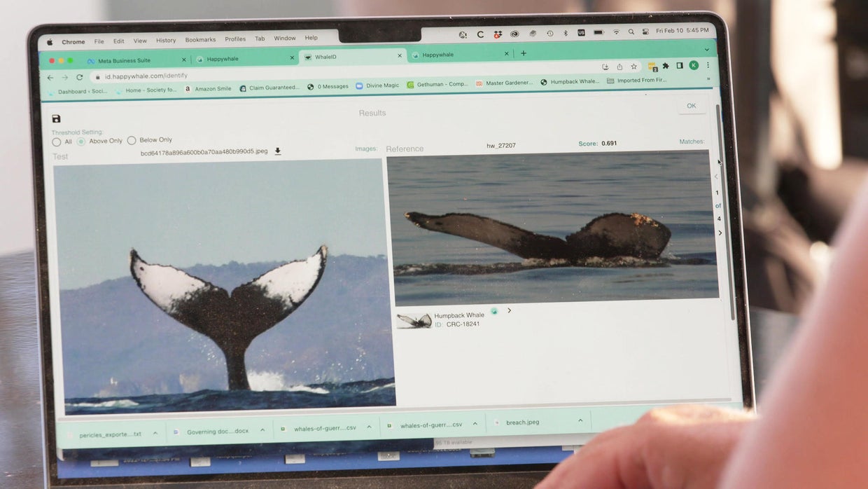Download the bcd64178 test image file

click(277, 151)
